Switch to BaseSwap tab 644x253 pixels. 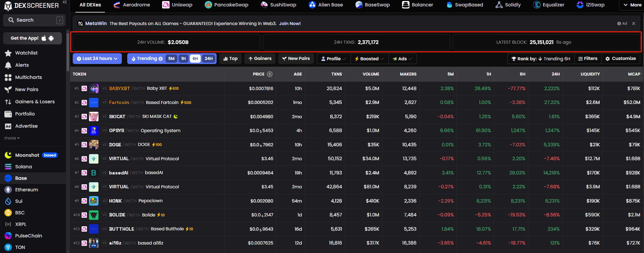pos(373,5)
